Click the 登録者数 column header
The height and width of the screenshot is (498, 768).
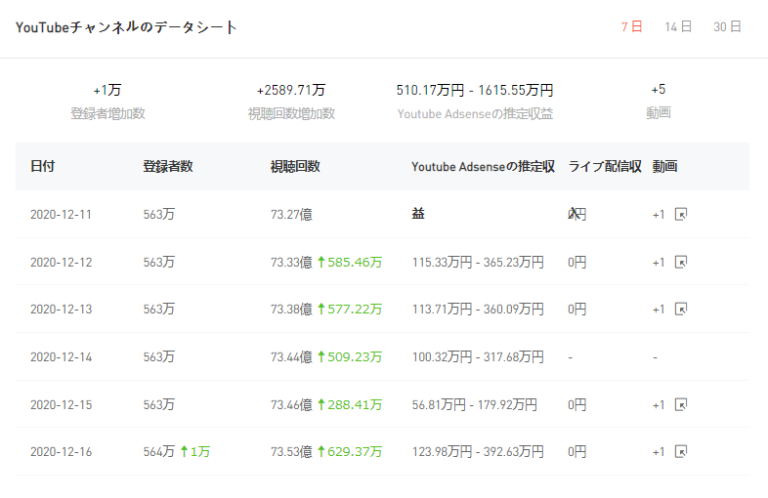168,166
